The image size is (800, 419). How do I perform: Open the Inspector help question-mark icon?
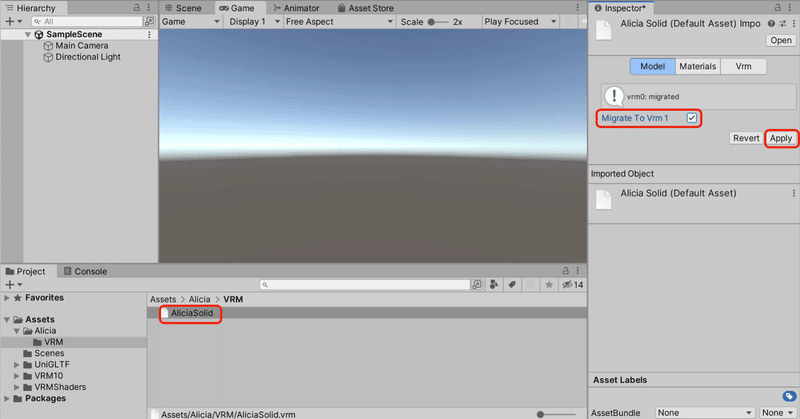[771, 23]
